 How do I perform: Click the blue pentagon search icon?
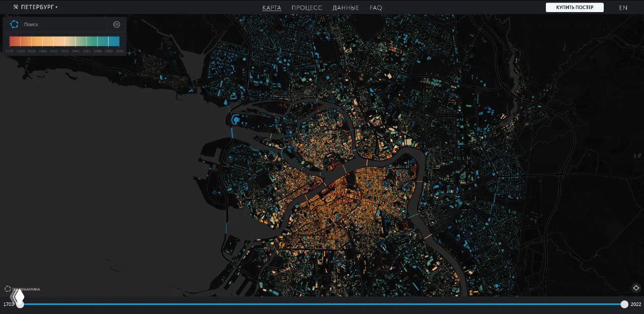pyautogui.click(x=14, y=24)
